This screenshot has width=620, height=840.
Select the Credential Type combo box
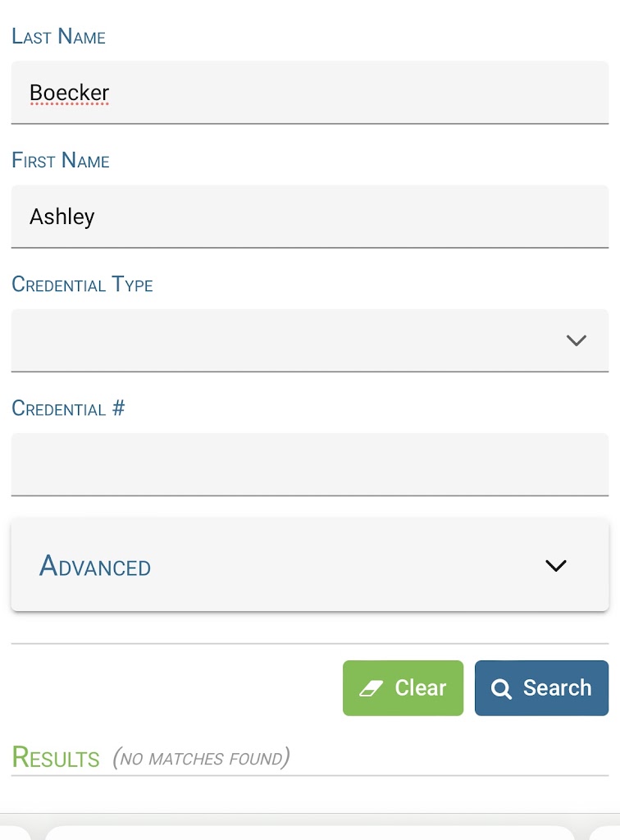click(x=287, y=340)
